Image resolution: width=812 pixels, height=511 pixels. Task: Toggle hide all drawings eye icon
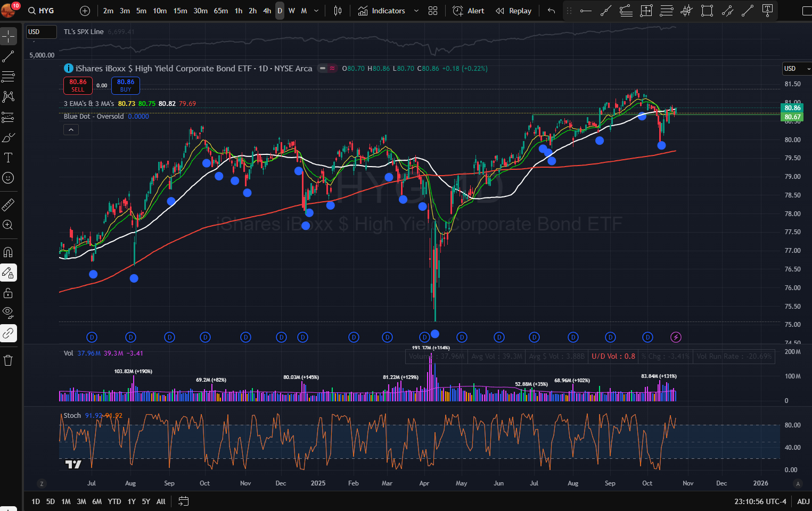8,312
